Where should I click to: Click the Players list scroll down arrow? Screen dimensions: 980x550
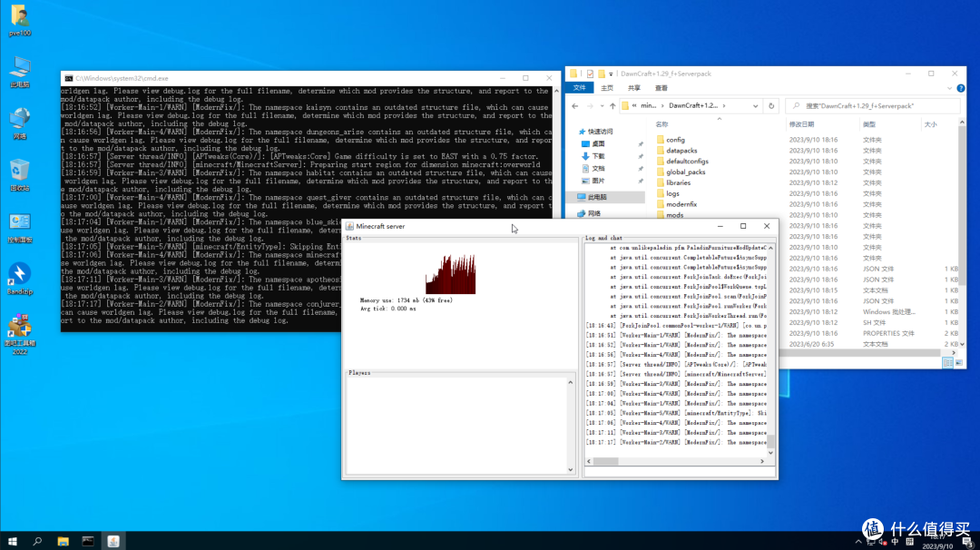point(571,470)
